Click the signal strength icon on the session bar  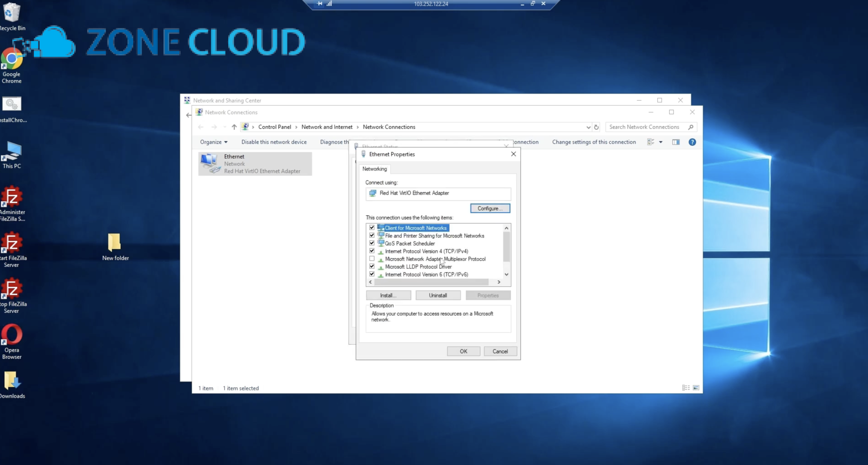click(x=329, y=4)
